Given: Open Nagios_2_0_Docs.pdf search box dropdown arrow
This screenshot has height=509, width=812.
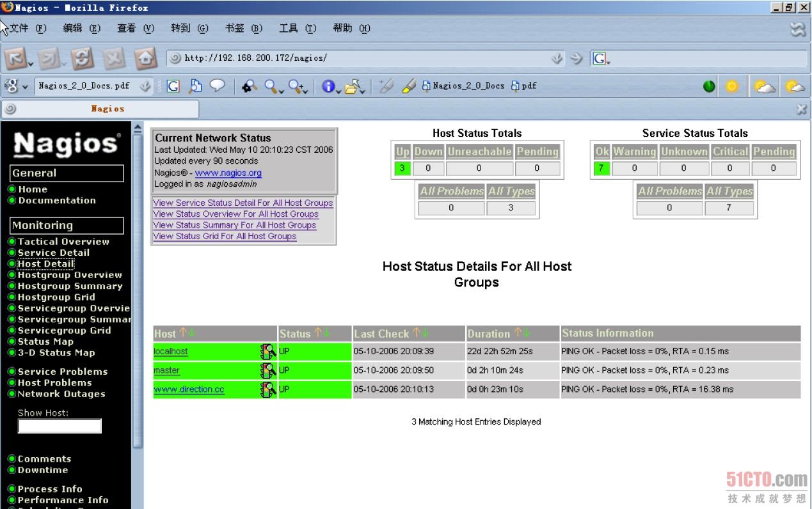Looking at the screenshot, I should coord(145,86).
